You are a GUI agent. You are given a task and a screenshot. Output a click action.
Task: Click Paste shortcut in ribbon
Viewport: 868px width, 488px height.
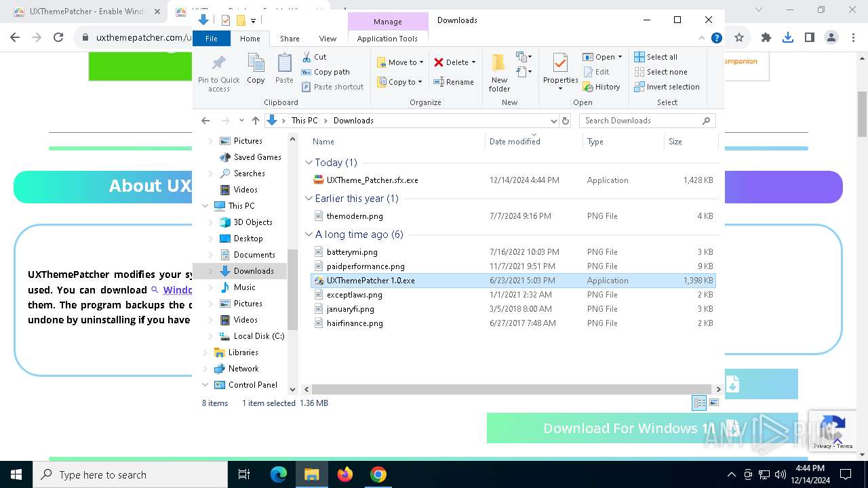(332, 87)
